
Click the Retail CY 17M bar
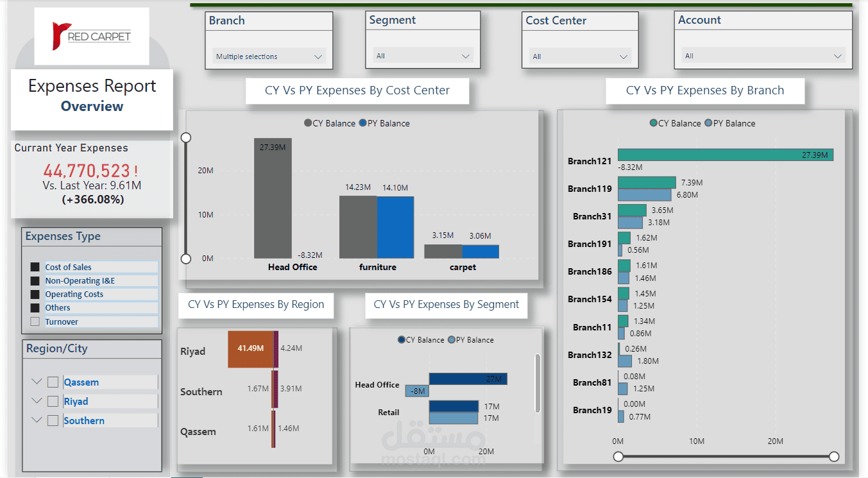[454, 406]
